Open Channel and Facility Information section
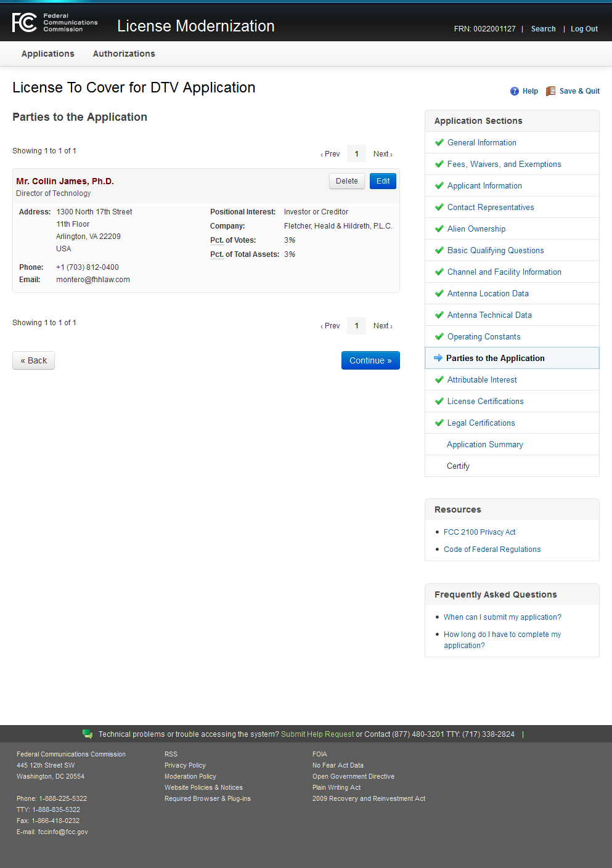Screen dimensions: 612x868 [504, 272]
